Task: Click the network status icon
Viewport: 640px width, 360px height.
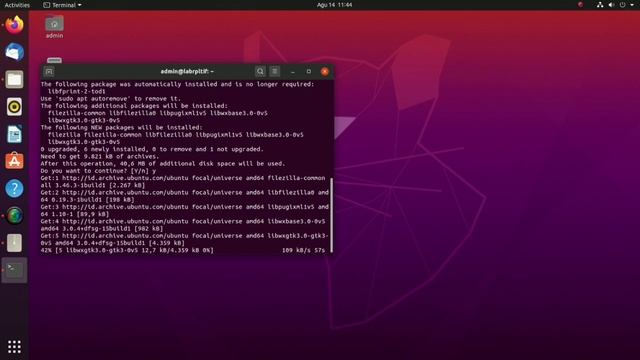Action: point(600,5)
